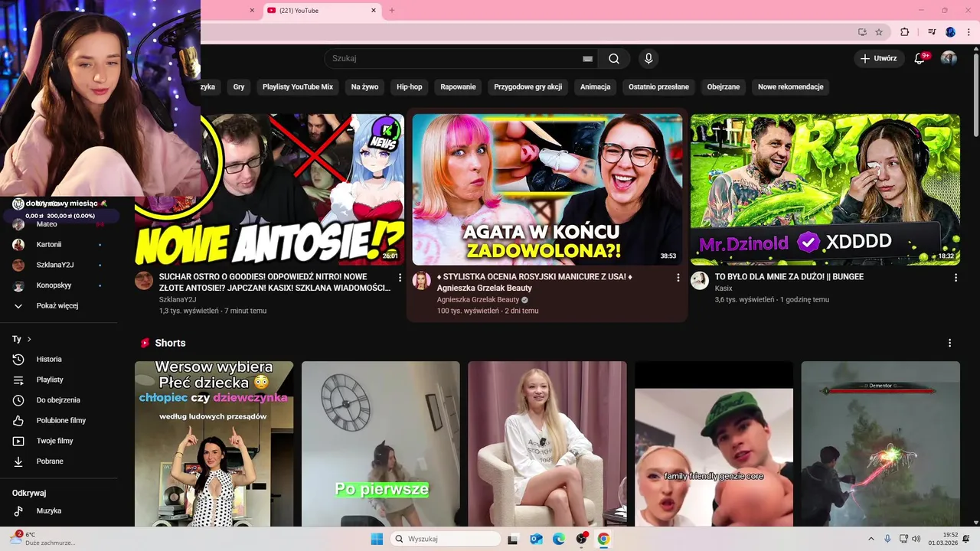Click Chrome bookmark star icon
This screenshot has height=551, width=980.
pyautogui.click(x=879, y=32)
